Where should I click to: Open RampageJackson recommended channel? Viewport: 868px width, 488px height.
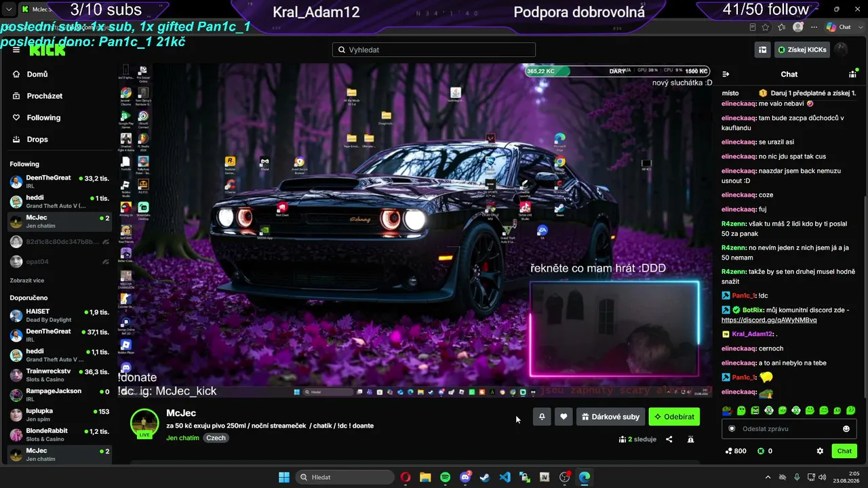pyautogui.click(x=59, y=394)
